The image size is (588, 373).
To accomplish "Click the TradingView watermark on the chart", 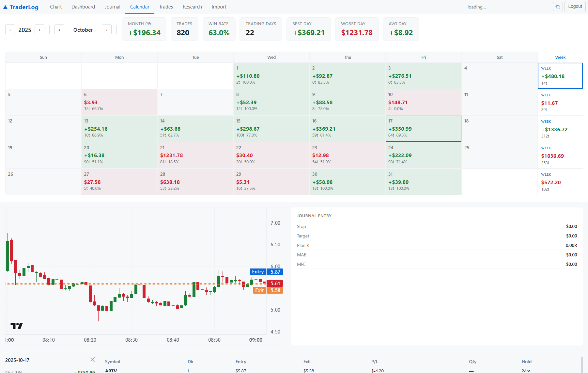I will pyautogui.click(x=16, y=326).
